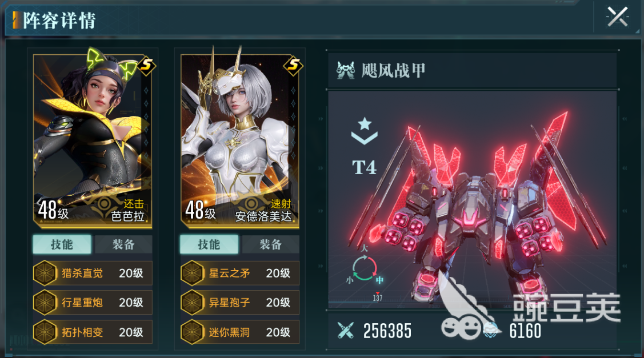644x358 pixels.
Task: Click the 行星重炮 skill hexagon icon
Action: (45, 303)
